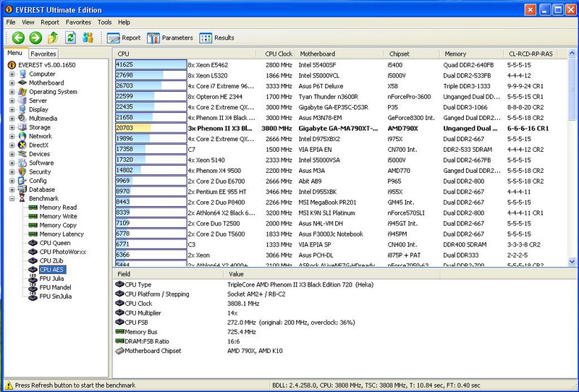The width and height of the screenshot is (579, 392).
Task: Open the Favorites menu
Action: click(x=78, y=22)
